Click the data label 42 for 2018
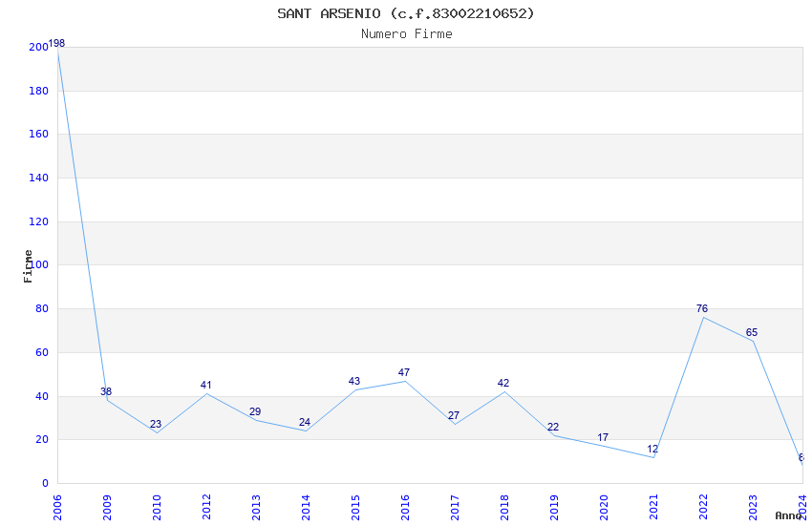 [x=503, y=384]
